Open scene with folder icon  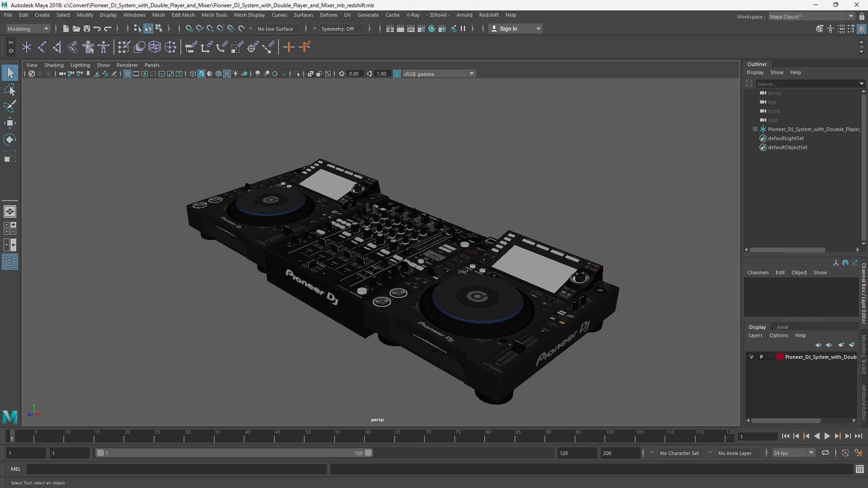click(76, 28)
